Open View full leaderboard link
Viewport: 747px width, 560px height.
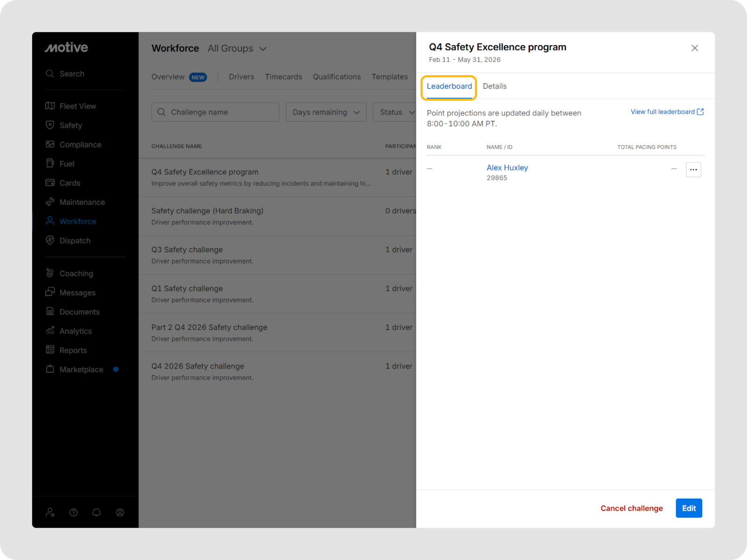click(x=667, y=112)
